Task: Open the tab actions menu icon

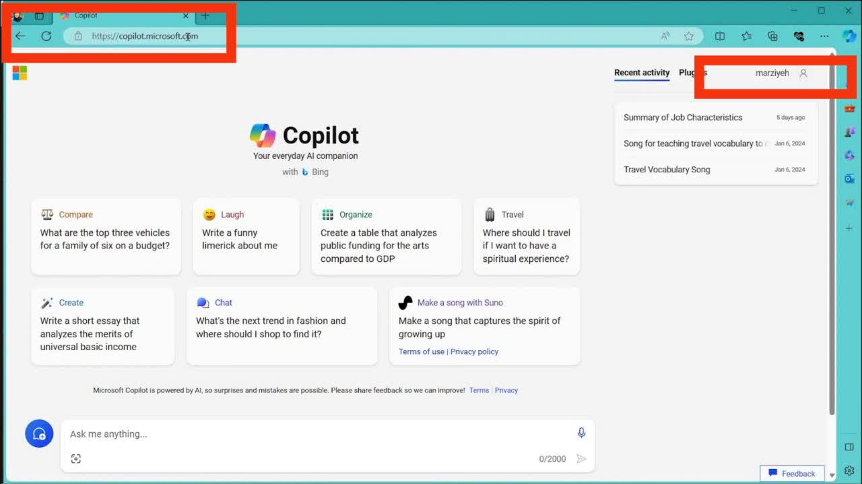Action: tap(39, 16)
